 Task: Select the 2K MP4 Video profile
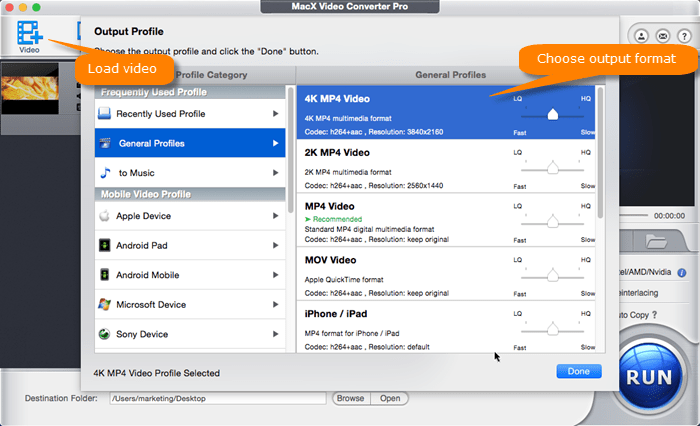coord(446,166)
